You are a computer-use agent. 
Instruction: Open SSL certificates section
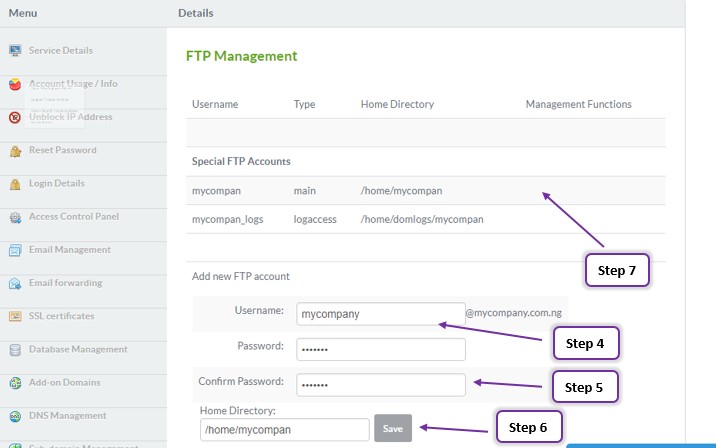[62, 316]
